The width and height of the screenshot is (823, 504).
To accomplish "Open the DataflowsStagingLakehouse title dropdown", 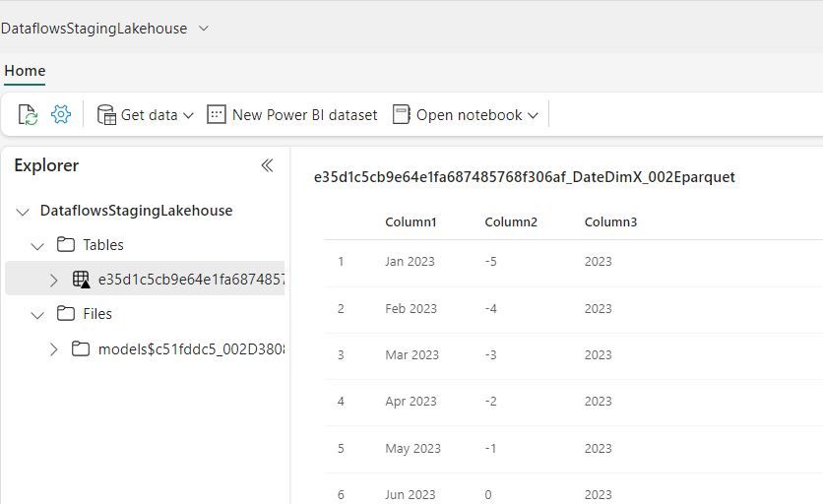I will (x=204, y=29).
